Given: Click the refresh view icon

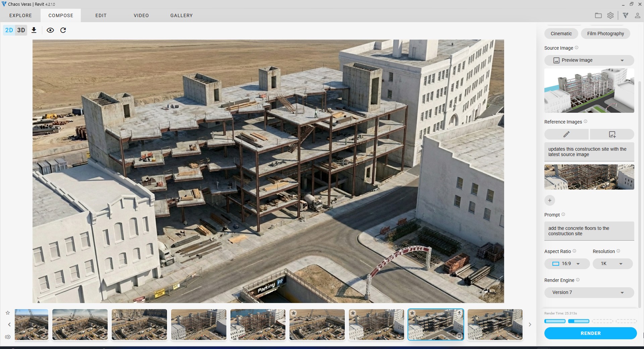Looking at the screenshot, I should [63, 30].
